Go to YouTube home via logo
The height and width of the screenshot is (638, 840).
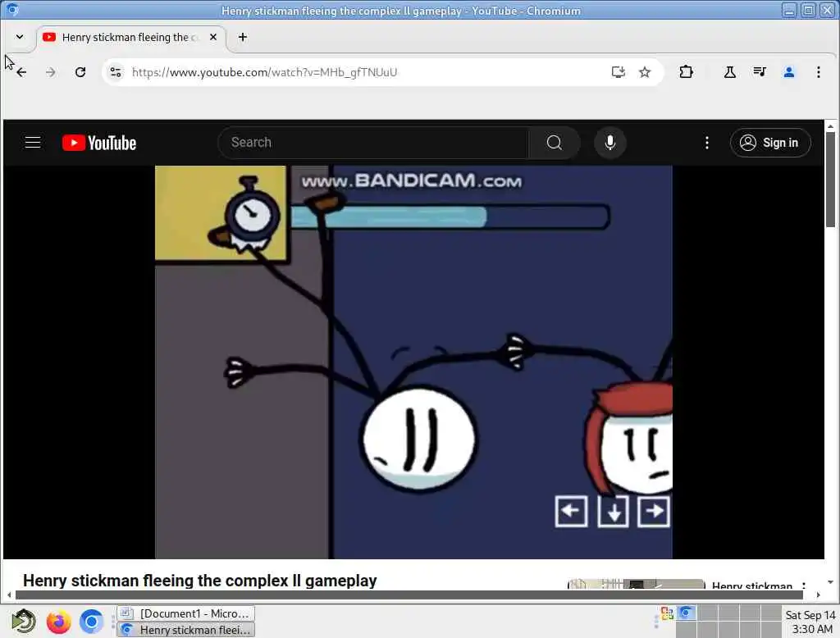coord(99,143)
